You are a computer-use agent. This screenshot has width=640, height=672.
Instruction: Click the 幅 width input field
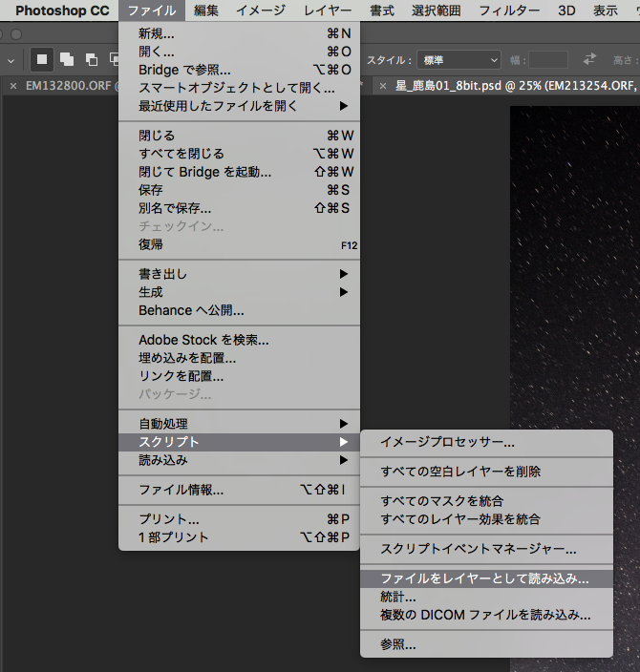click(x=548, y=60)
